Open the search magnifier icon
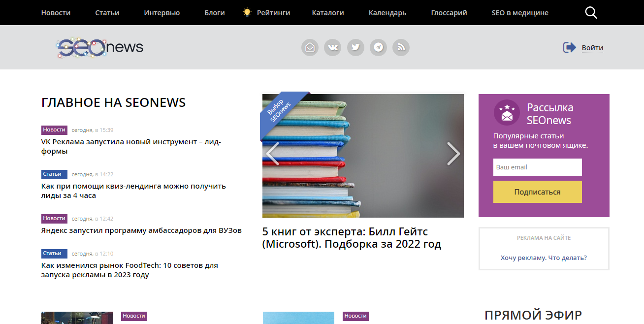This screenshot has width=644, height=324. (x=591, y=13)
